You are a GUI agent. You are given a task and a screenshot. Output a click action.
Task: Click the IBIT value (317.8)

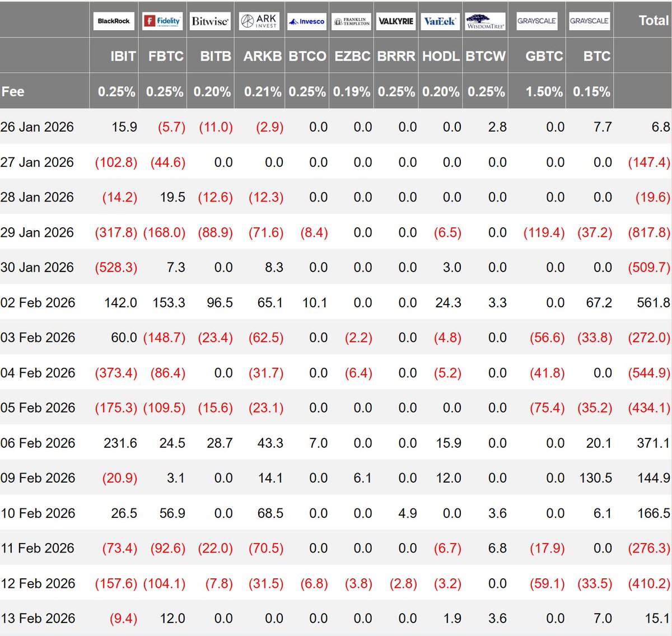coord(116,232)
